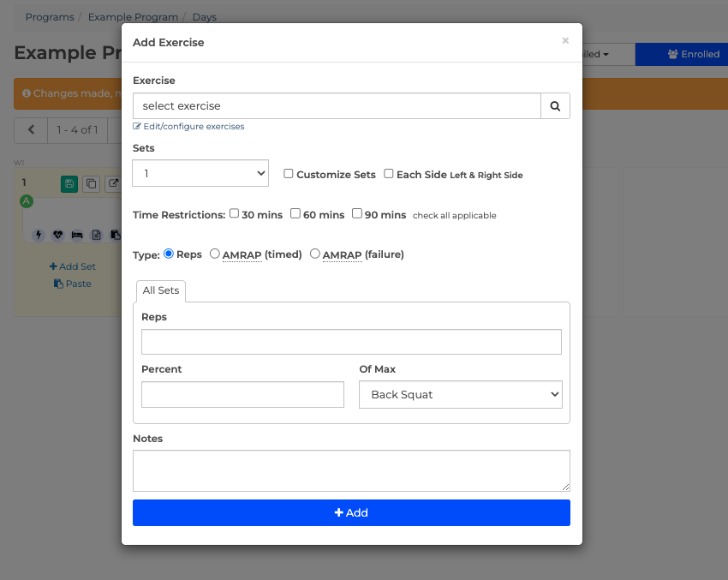Click the 'Changes made' orange alert banner
The width and height of the screenshot is (728, 580).
pos(68,93)
